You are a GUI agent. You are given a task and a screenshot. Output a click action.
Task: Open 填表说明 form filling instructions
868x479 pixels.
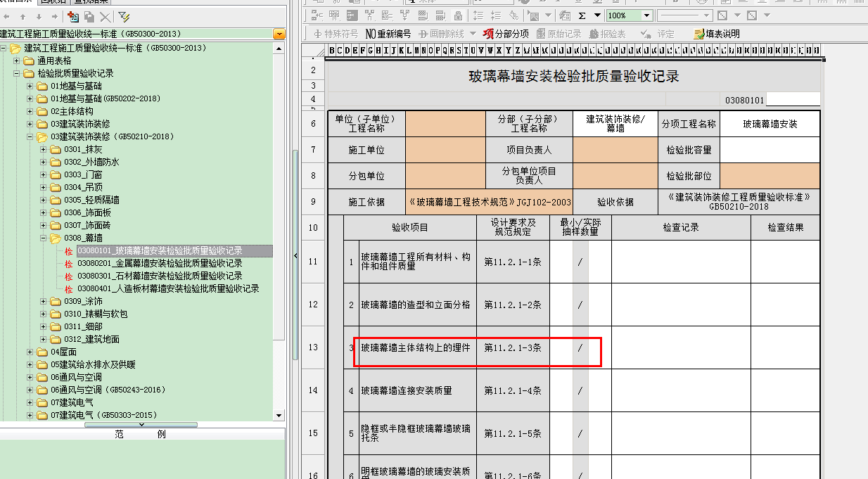[716, 34]
